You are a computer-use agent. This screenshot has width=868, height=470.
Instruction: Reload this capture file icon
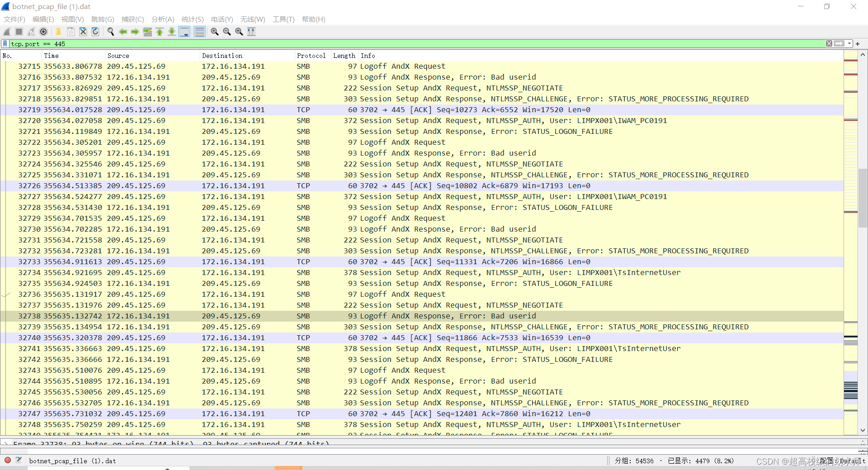[95, 32]
